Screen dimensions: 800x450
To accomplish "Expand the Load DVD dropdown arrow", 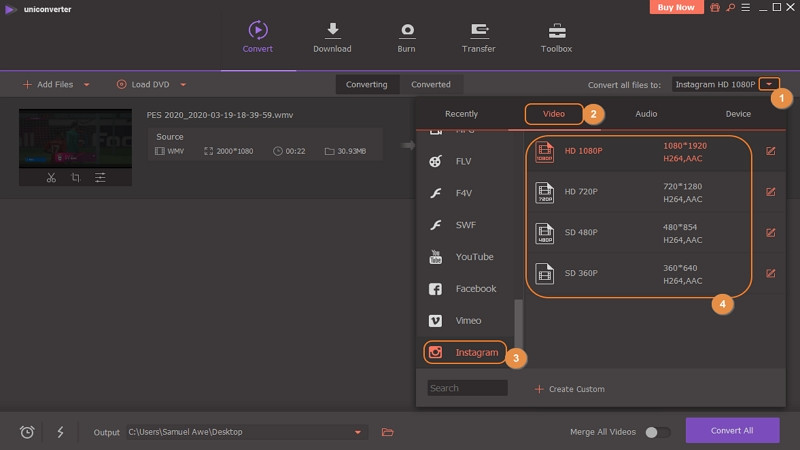I will coord(183,85).
